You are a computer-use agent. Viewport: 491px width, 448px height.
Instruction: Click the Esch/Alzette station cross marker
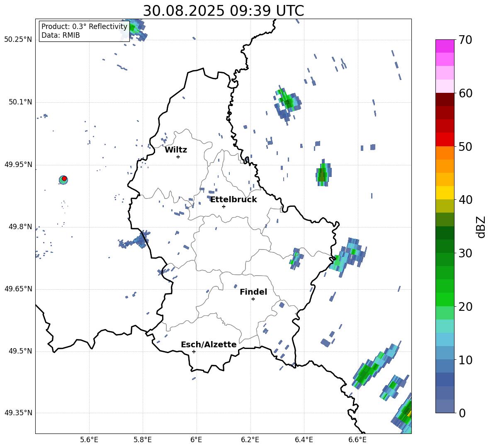(x=194, y=351)
